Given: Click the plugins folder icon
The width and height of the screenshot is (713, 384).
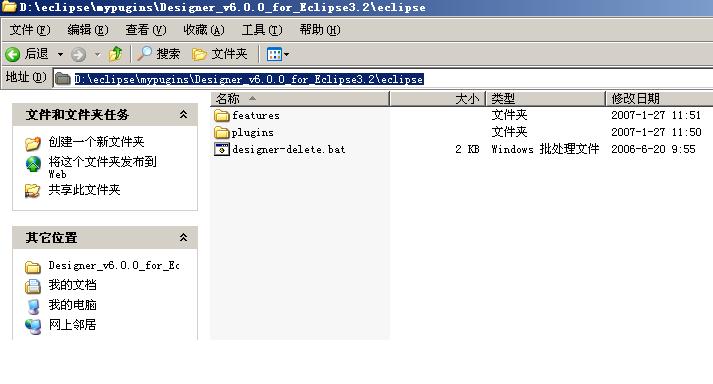Looking at the screenshot, I should (221, 132).
